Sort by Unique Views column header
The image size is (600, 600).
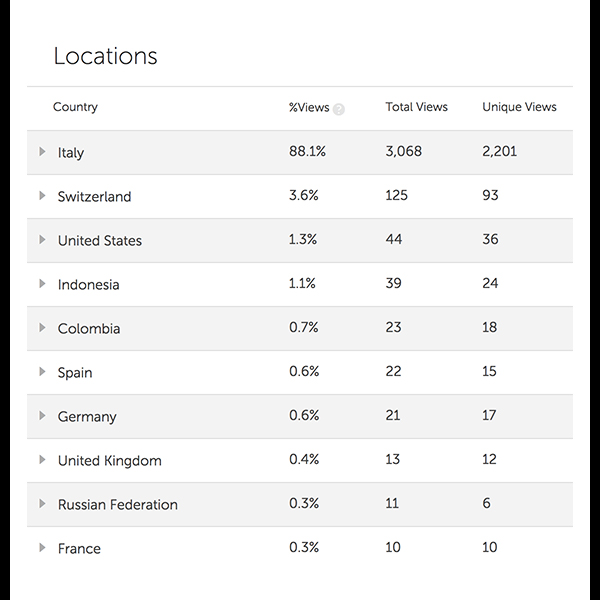point(519,107)
